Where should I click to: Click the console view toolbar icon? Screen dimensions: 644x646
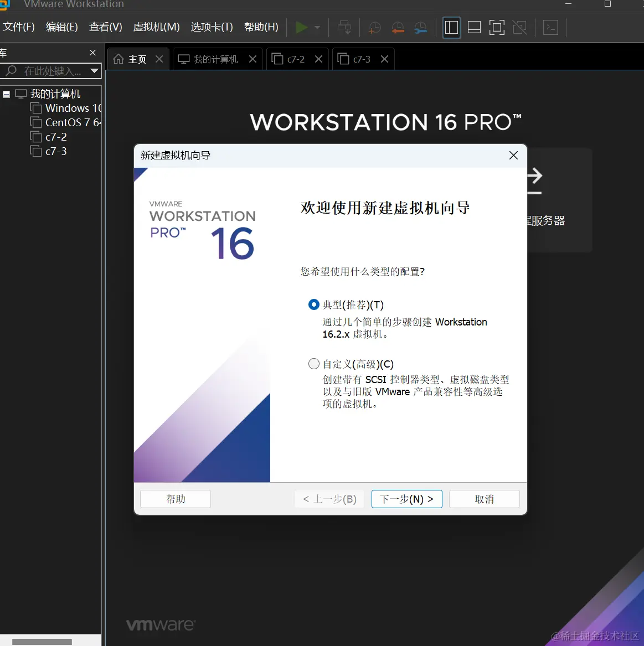pyautogui.click(x=550, y=28)
